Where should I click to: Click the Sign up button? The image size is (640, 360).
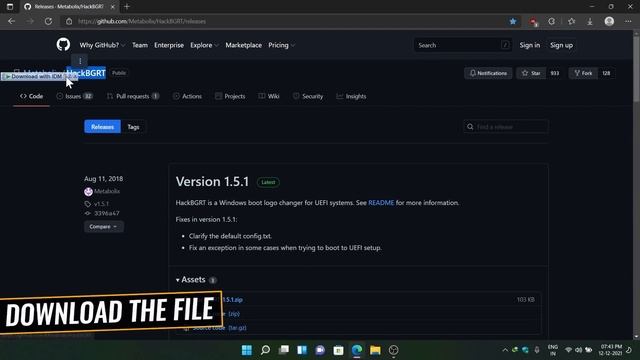[x=561, y=45]
